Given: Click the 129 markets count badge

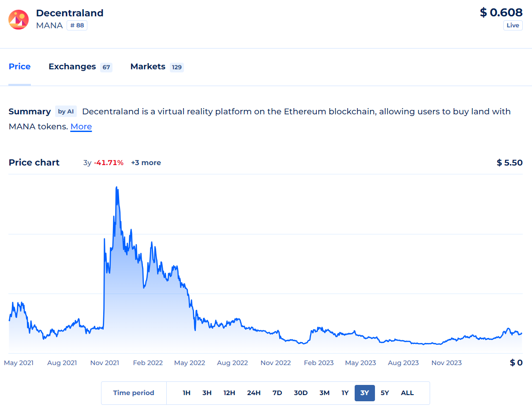Looking at the screenshot, I should (x=176, y=67).
